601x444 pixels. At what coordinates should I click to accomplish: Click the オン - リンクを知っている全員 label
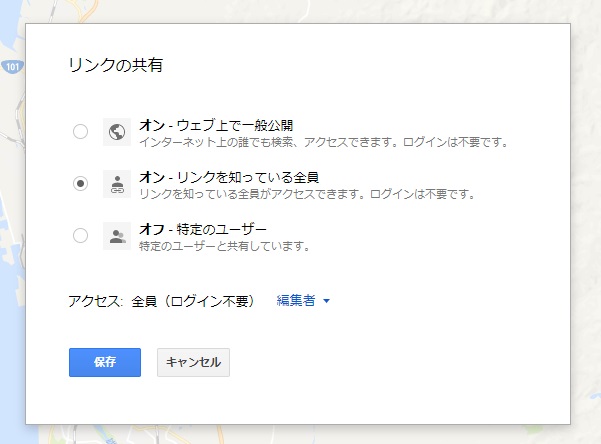coord(228,177)
